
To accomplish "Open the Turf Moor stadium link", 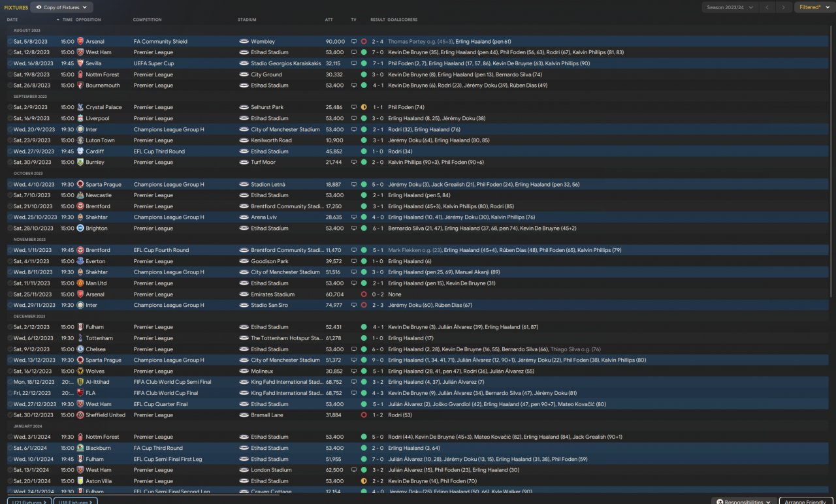I will pos(263,162).
